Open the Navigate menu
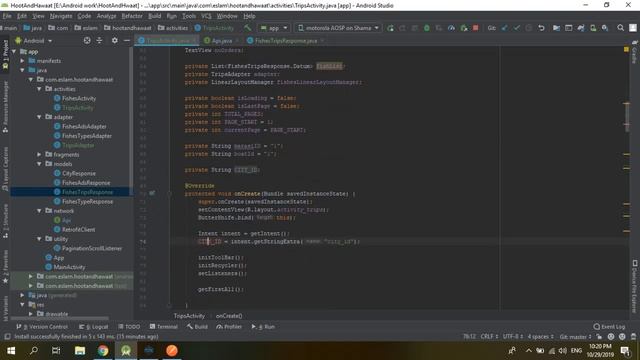Screen dimensions: 640x360 [61, 16]
